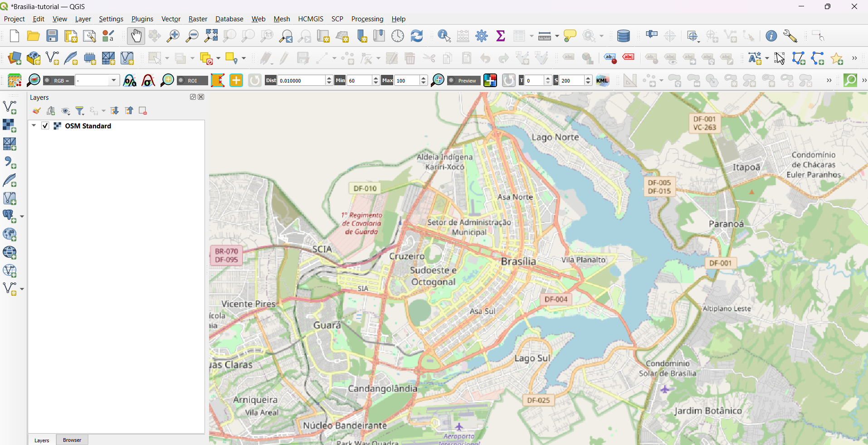Filter the legend using the funnel icon
This screenshot has height=445, width=868.
click(x=80, y=111)
